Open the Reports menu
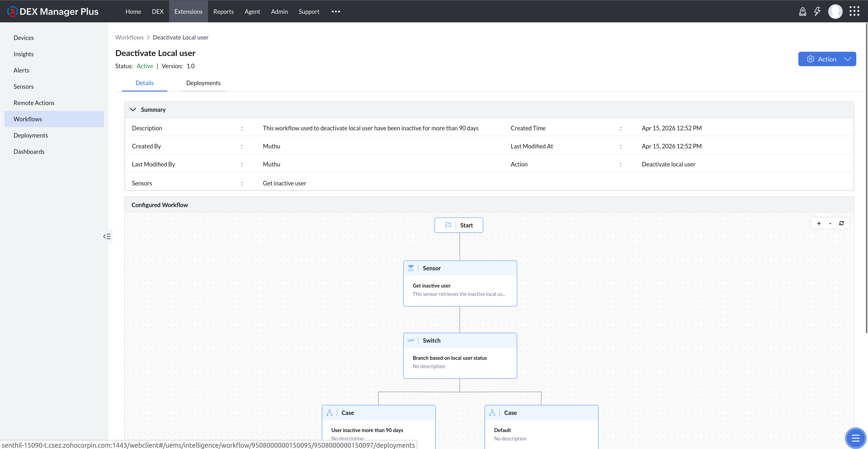Screen dimensions: 868x449 pos(223,12)
